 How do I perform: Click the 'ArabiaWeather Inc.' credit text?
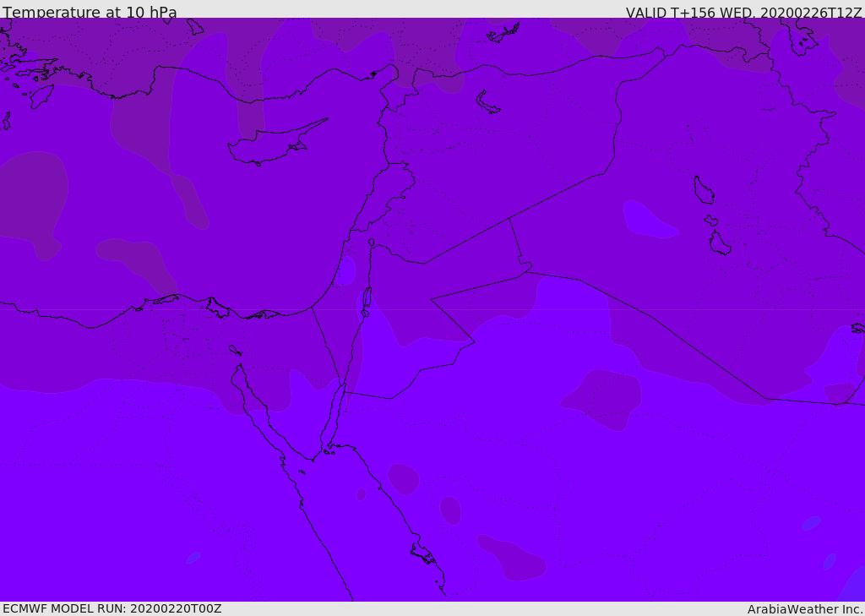pos(805,609)
